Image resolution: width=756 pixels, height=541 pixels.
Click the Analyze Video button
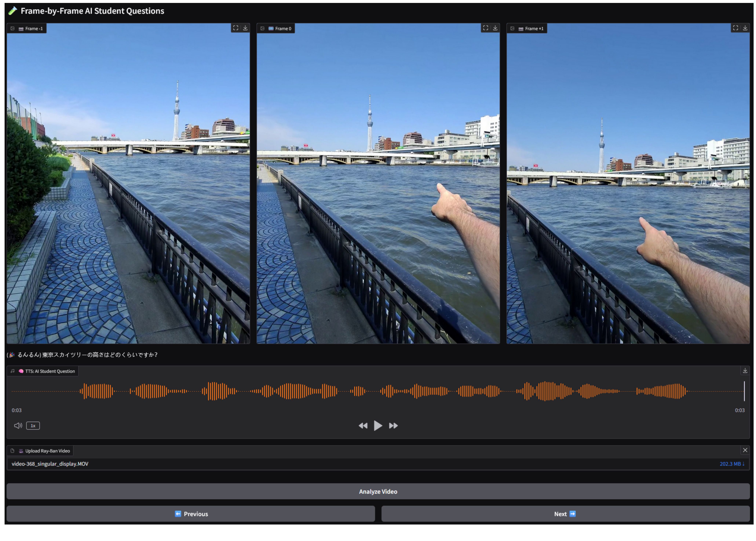point(378,492)
